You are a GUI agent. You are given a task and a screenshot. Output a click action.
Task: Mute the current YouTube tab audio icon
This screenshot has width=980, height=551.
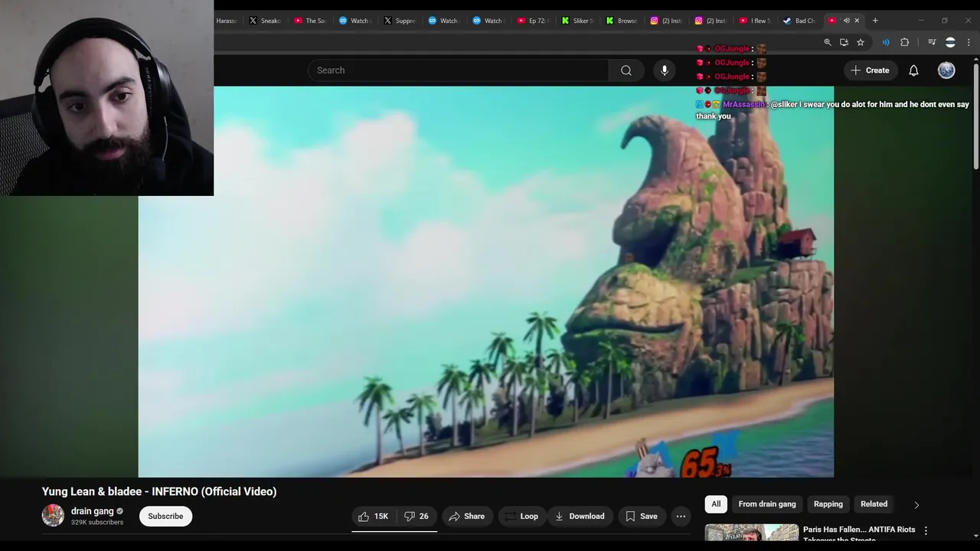846,21
